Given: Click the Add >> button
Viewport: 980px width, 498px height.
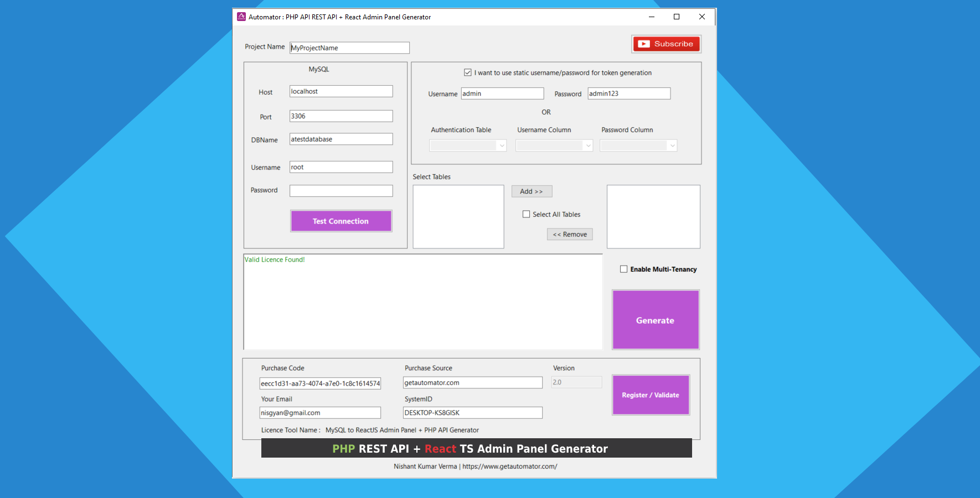Looking at the screenshot, I should (532, 191).
